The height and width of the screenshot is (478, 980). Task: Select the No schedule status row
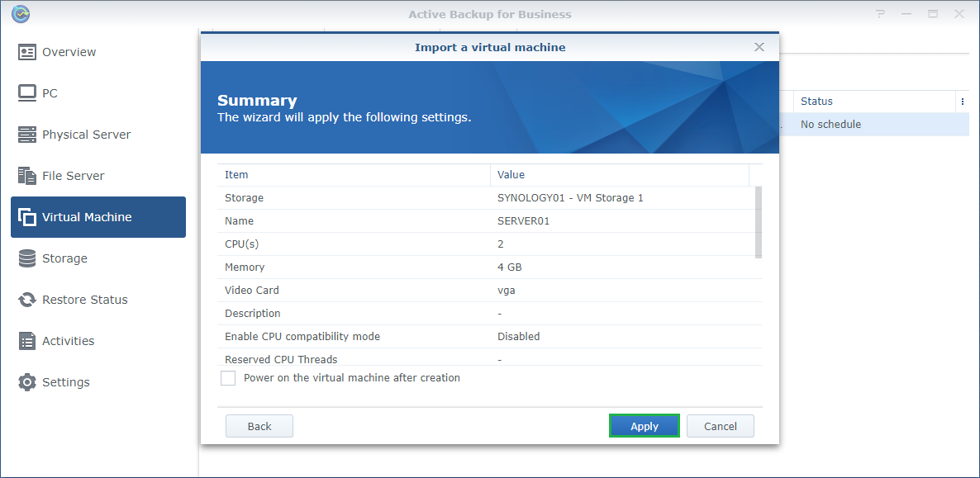click(x=876, y=125)
